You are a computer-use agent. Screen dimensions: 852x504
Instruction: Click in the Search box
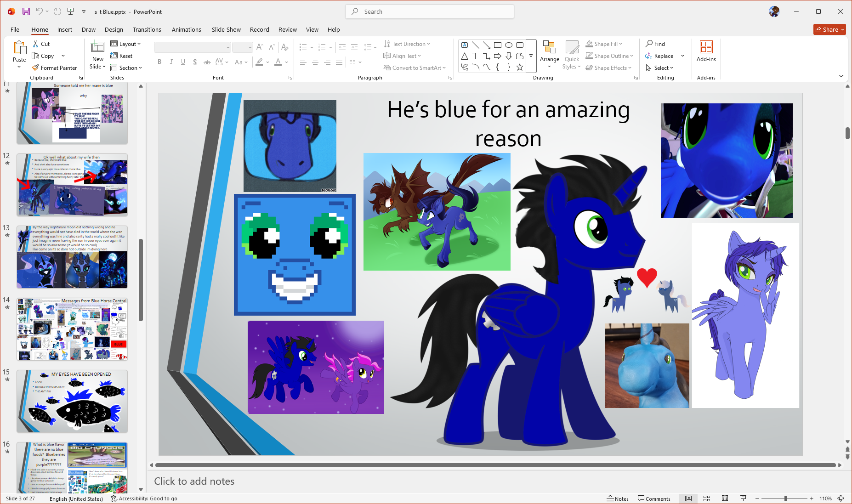point(430,11)
